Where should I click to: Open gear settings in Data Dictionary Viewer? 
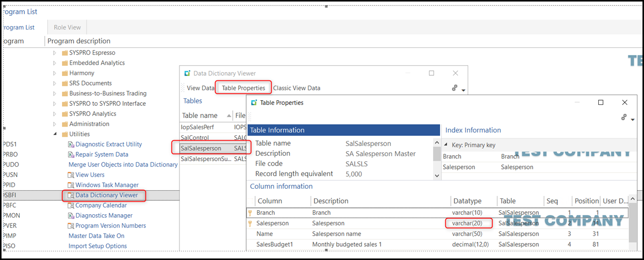click(x=455, y=88)
